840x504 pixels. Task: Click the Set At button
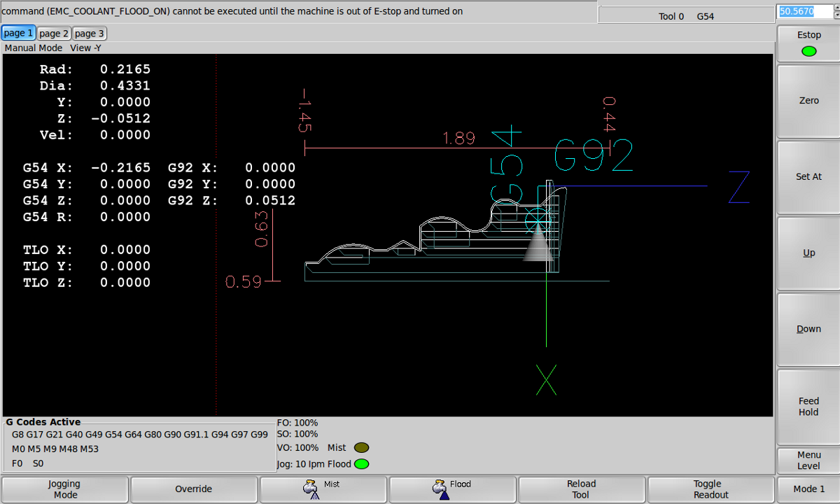click(808, 177)
